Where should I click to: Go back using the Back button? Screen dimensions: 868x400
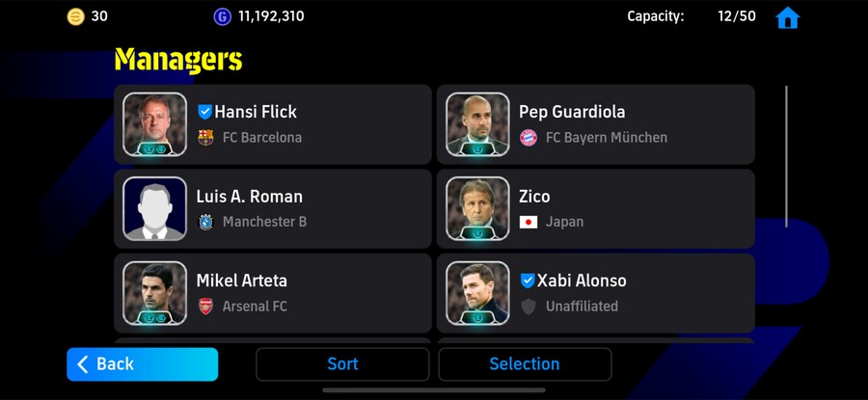click(143, 364)
